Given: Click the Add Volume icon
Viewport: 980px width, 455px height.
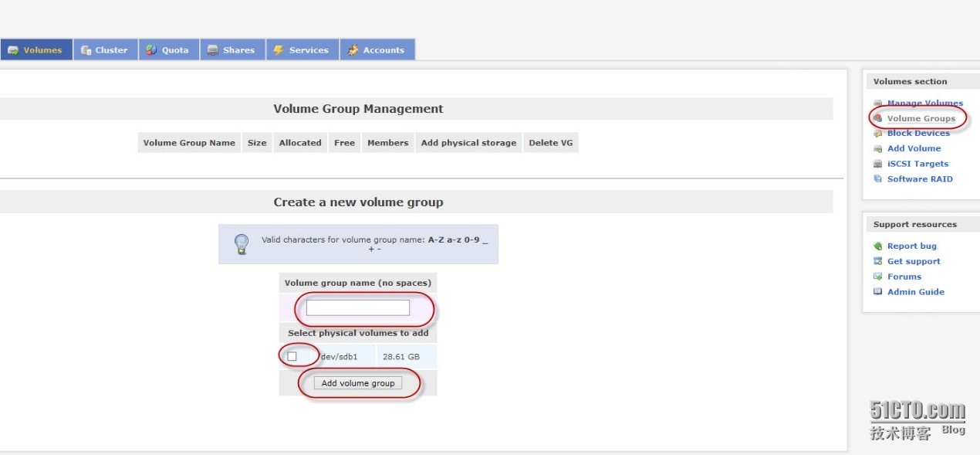Looking at the screenshot, I should pos(877,148).
